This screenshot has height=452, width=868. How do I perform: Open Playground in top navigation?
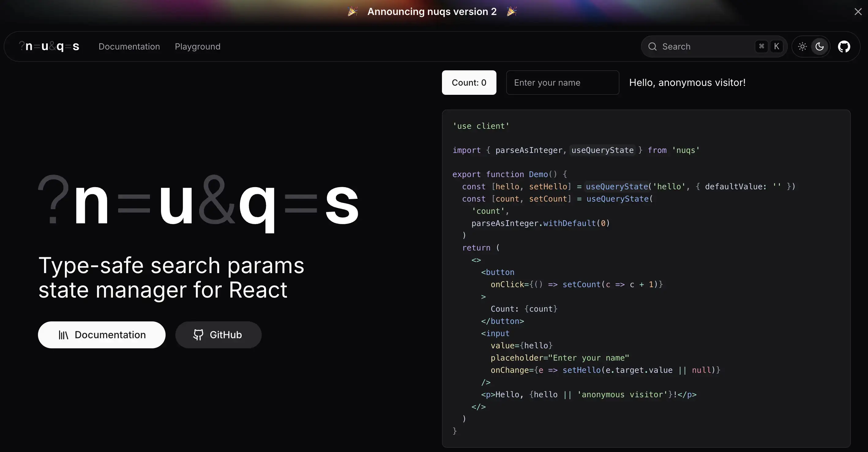pos(197,46)
